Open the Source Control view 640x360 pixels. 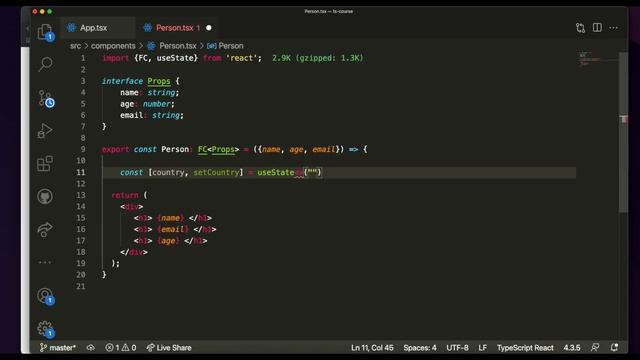tap(46, 99)
